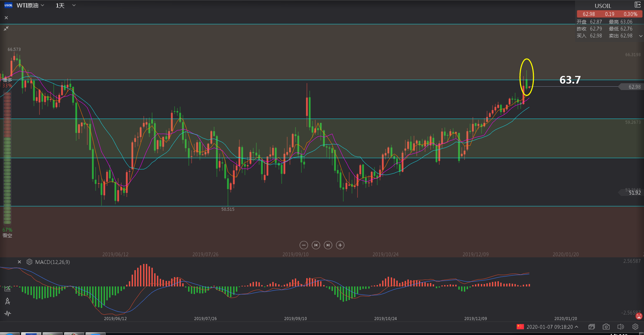Open the chart indicators icon

(7, 288)
